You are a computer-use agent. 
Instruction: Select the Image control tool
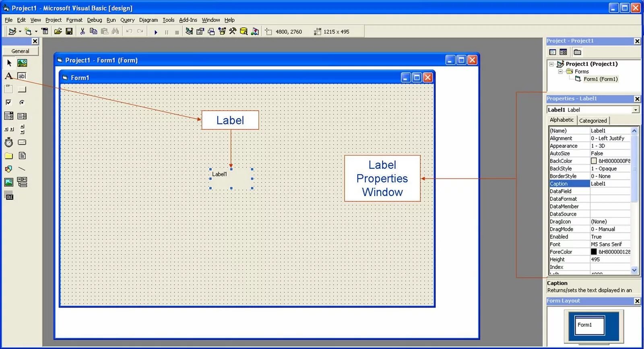[9, 182]
